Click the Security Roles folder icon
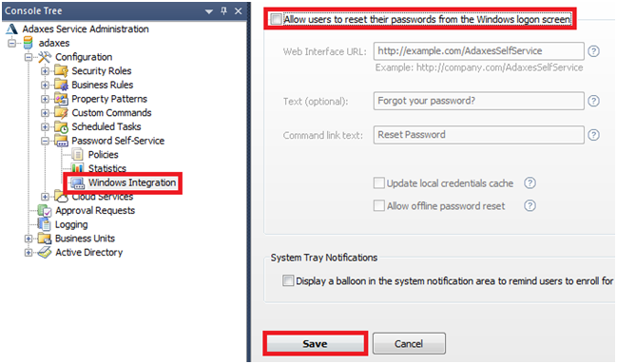The height and width of the screenshot is (364, 617). click(x=61, y=71)
